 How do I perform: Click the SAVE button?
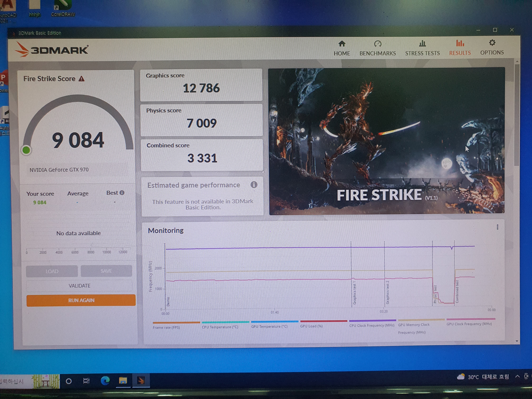(106, 271)
